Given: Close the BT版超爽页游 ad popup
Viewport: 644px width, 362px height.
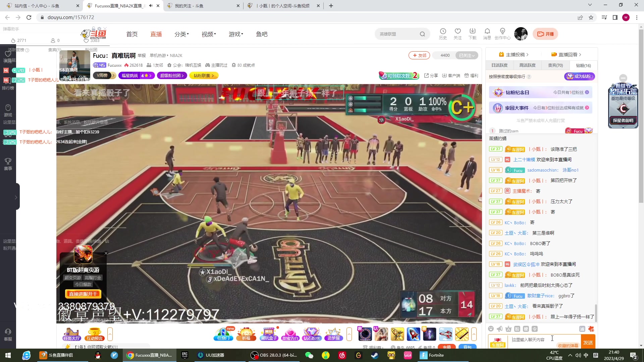Looking at the screenshot, I should [106, 253].
